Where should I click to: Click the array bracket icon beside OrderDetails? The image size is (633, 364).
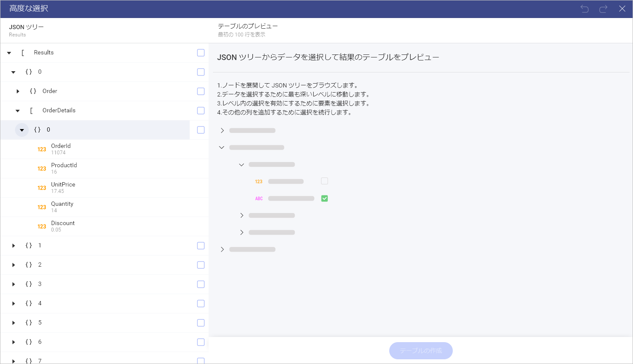[31, 111]
